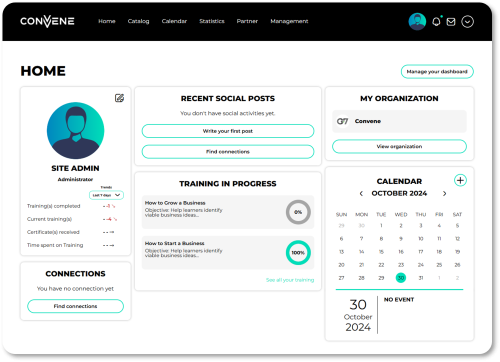Screen dimensions: 500x362
Task: Click the large Site Admin profile picture
Action: click(x=75, y=130)
